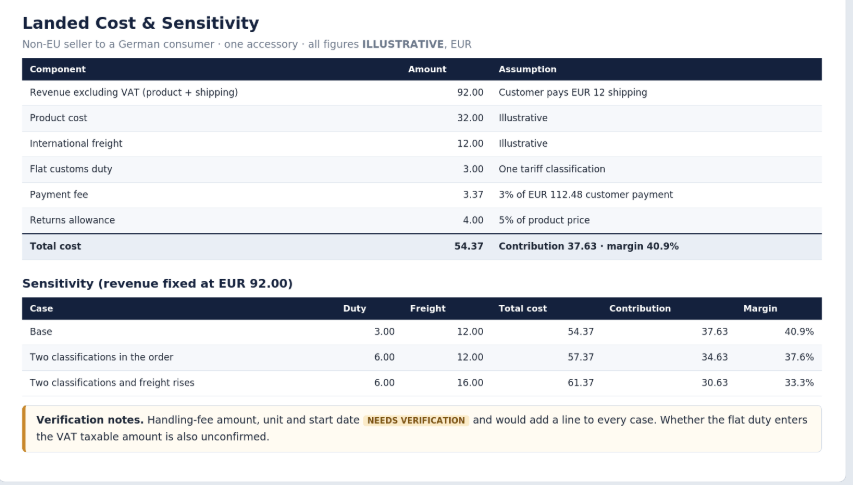Click '3% of EUR 112.48 customer payment'
Screen dimensions: 853x485
[586, 195]
